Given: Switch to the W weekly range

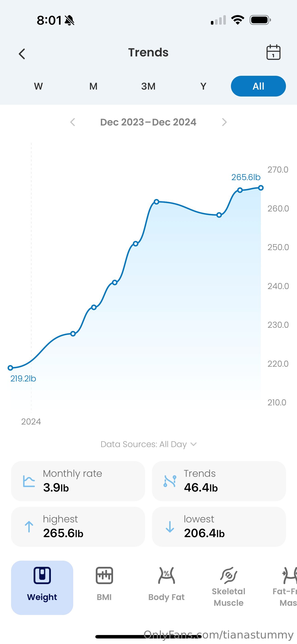Looking at the screenshot, I should [38, 86].
